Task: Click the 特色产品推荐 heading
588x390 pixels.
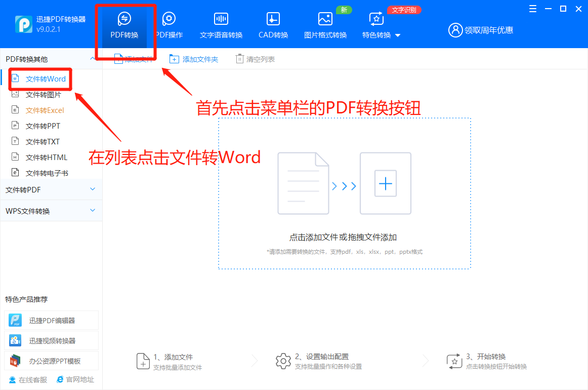Action: (x=26, y=299)
